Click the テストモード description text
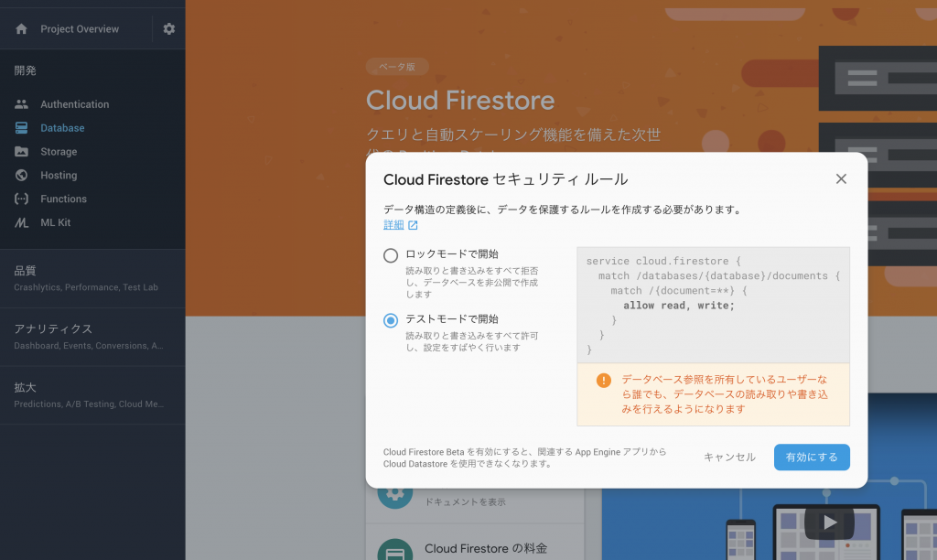This screenshot has height=560, width=937. 472,342
